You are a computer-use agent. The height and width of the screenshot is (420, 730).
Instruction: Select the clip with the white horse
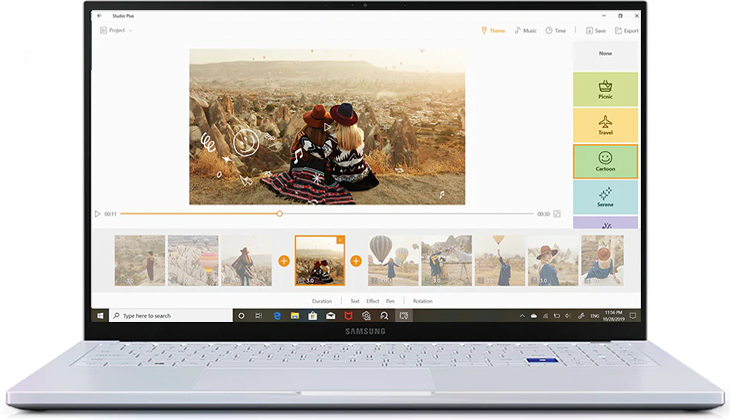[446, 260]
